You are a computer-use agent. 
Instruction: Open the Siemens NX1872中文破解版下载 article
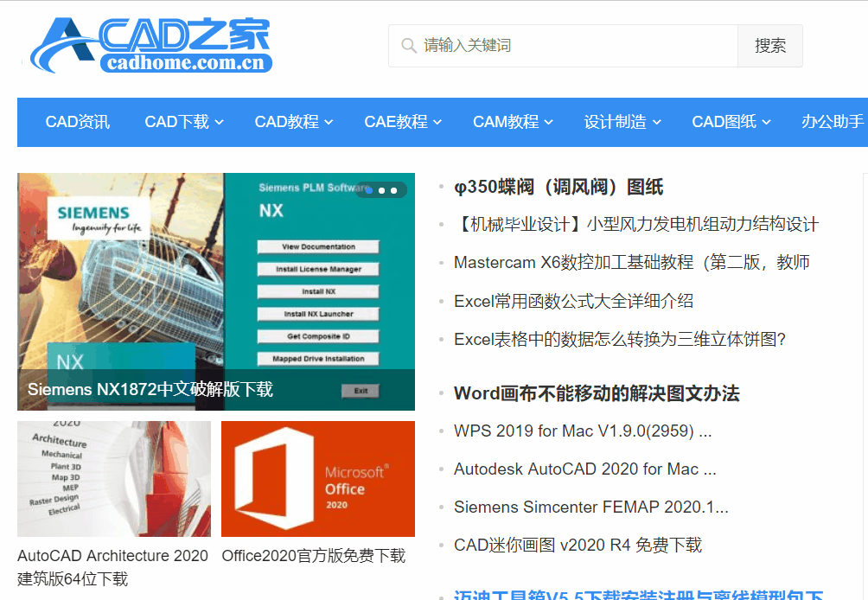(x=150, y=390)
